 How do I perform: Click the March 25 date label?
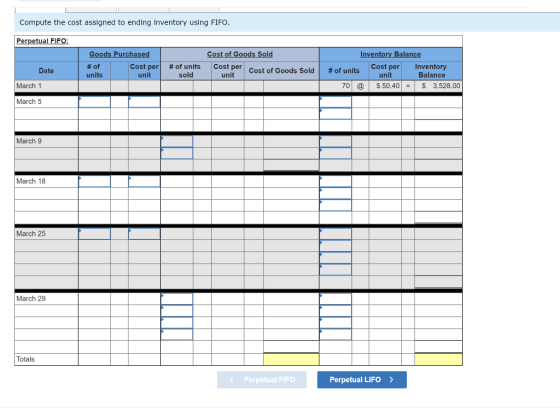pos(31,233)
